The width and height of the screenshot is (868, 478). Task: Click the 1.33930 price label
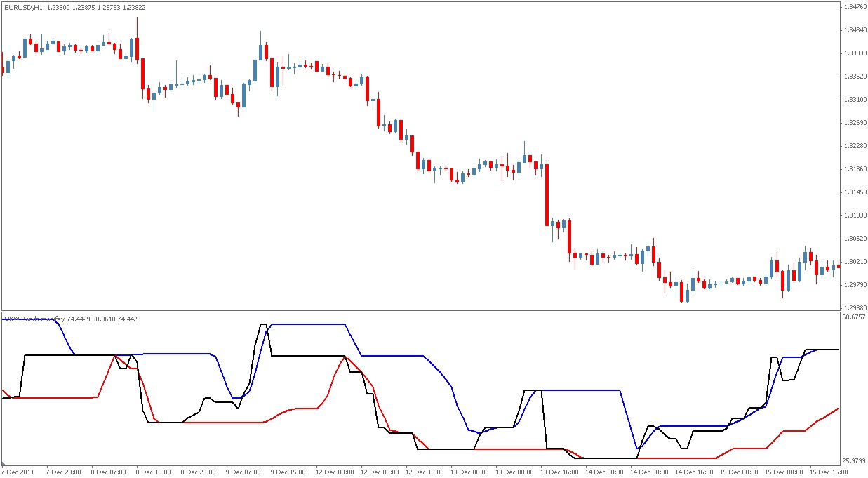click(855, 53)
